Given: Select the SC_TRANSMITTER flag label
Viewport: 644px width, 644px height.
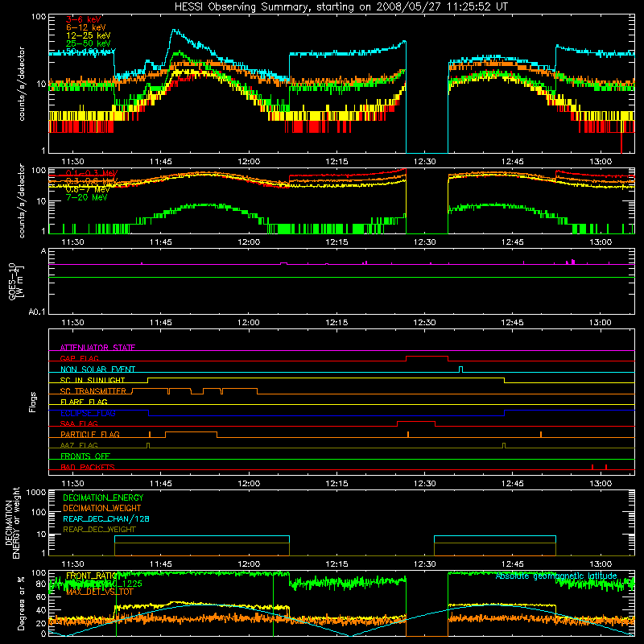Looking at the screenshot, I should [x=93, y=390].
